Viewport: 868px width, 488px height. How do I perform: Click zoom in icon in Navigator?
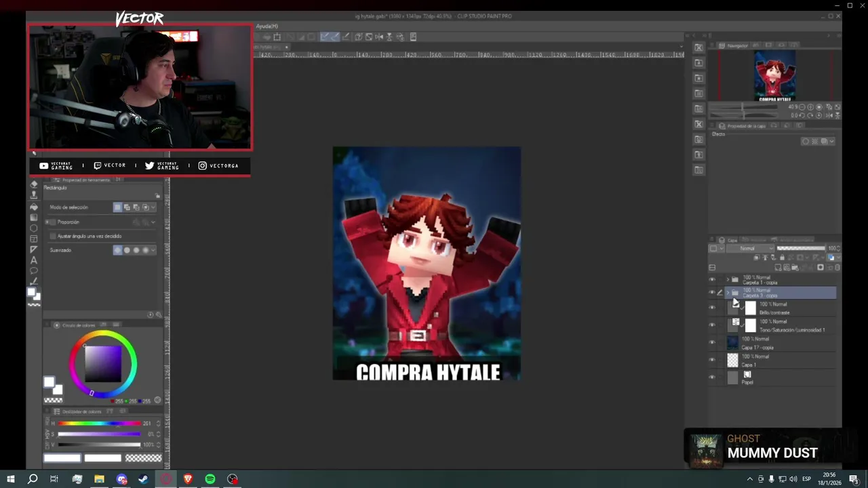click(810, 107)
